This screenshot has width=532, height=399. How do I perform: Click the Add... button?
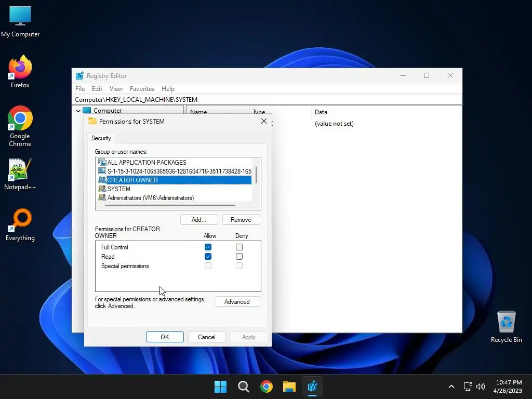click(x=199, y=220)
